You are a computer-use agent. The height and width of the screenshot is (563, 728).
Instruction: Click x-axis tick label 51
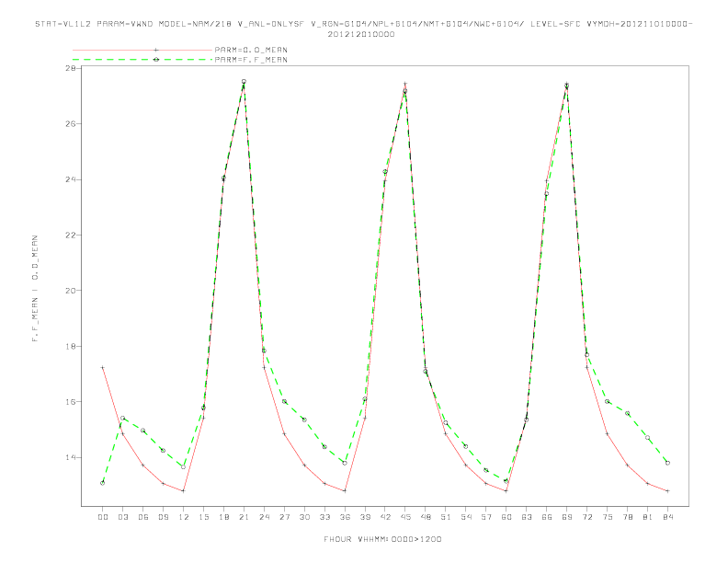(446, 517)
